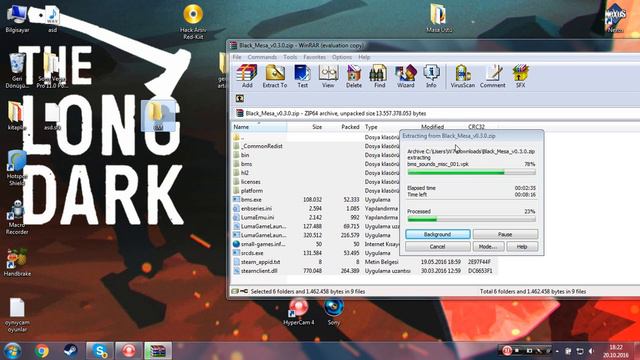Select the Masa Üstü folder icon

(439, 18)
